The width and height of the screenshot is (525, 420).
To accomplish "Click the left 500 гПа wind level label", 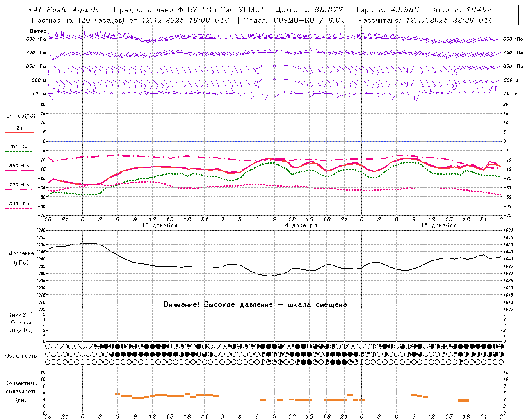I will (x=36, y=39).
